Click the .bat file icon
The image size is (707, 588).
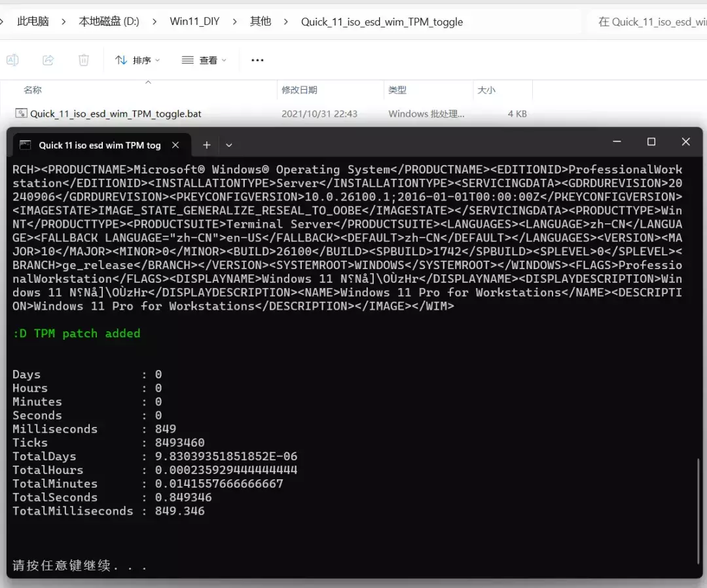point(21,113)
